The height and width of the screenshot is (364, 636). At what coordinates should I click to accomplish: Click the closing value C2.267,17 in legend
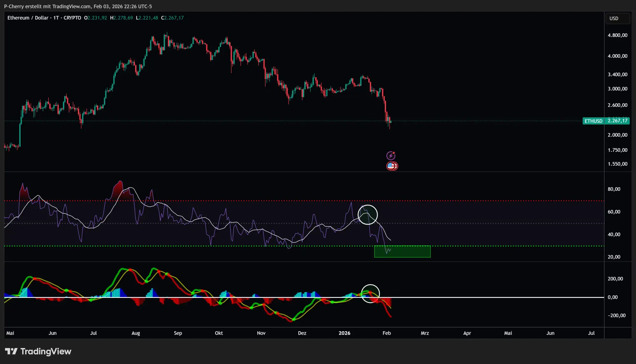pos(173,18)
